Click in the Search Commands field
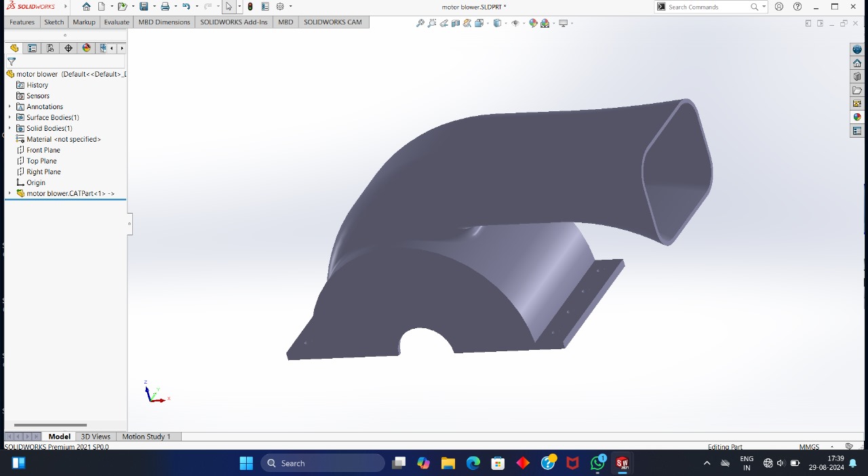Viewport: 868px width, 476px height. click(x=708, y=7)
